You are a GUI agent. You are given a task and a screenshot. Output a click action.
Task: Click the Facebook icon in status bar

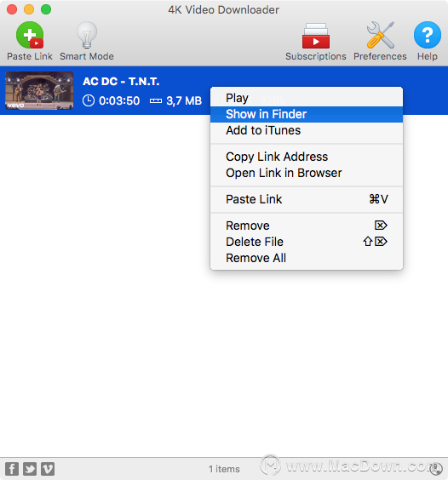pos(12,469)
